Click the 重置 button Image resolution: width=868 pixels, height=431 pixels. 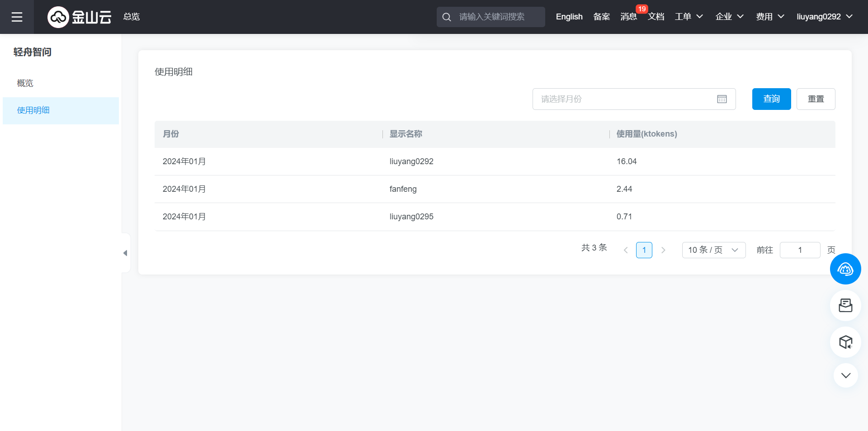816,99
